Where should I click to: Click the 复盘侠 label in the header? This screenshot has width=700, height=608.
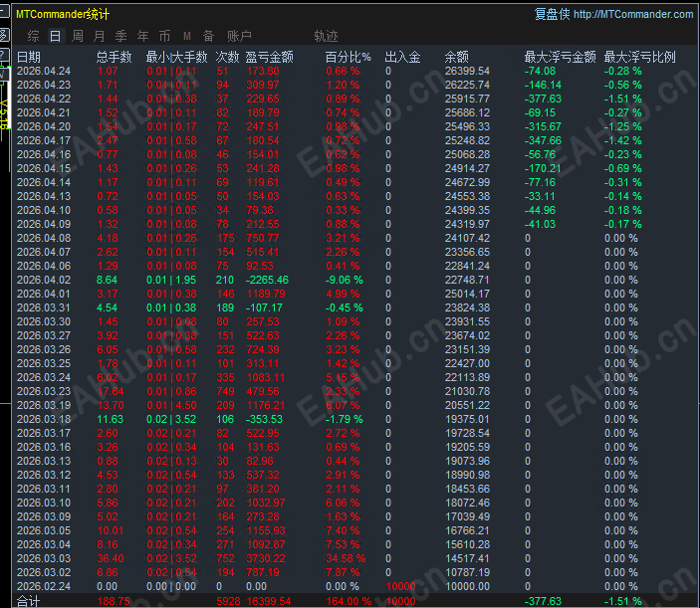552,14
